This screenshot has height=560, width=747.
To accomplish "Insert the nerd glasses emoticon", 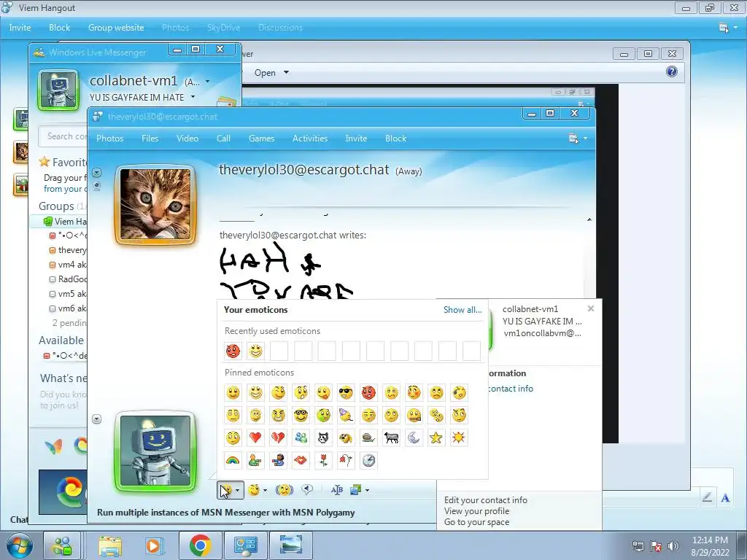I will point(301,415).
